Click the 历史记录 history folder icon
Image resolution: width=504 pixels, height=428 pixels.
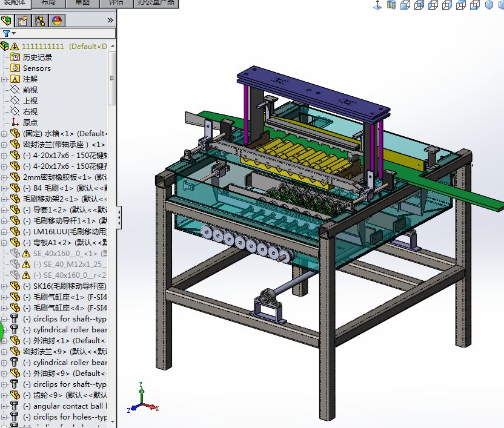coord(15,57)
